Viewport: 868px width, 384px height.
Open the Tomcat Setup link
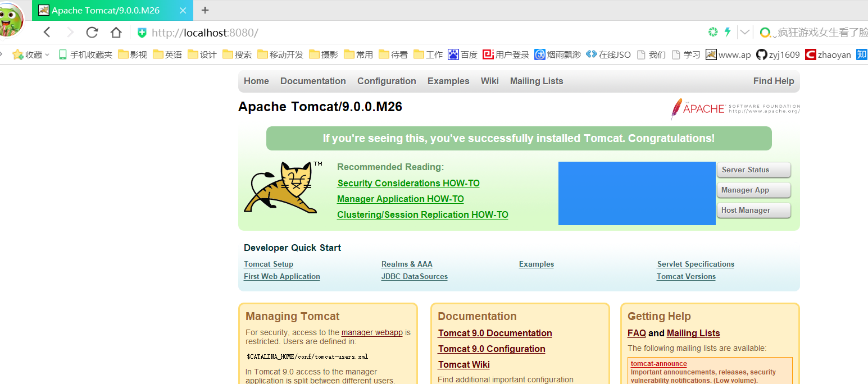[x=269, y=264]
